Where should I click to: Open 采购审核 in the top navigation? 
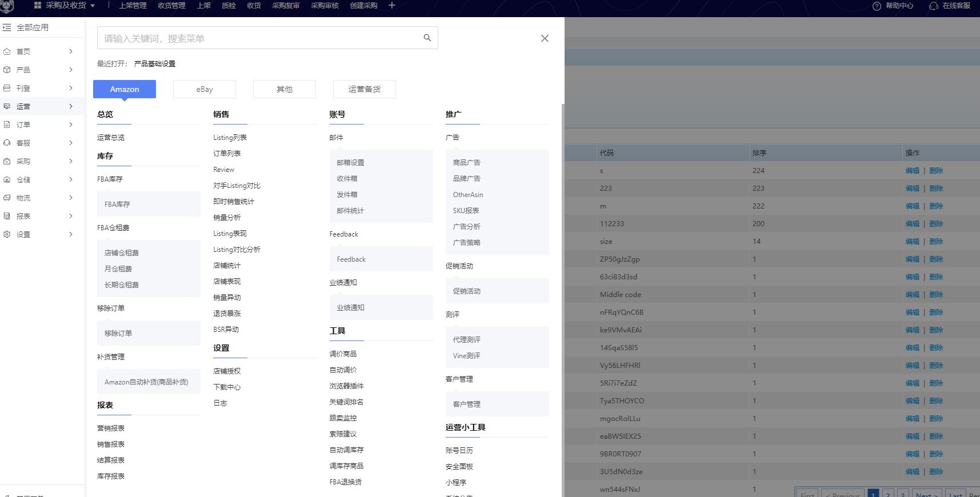325,6
